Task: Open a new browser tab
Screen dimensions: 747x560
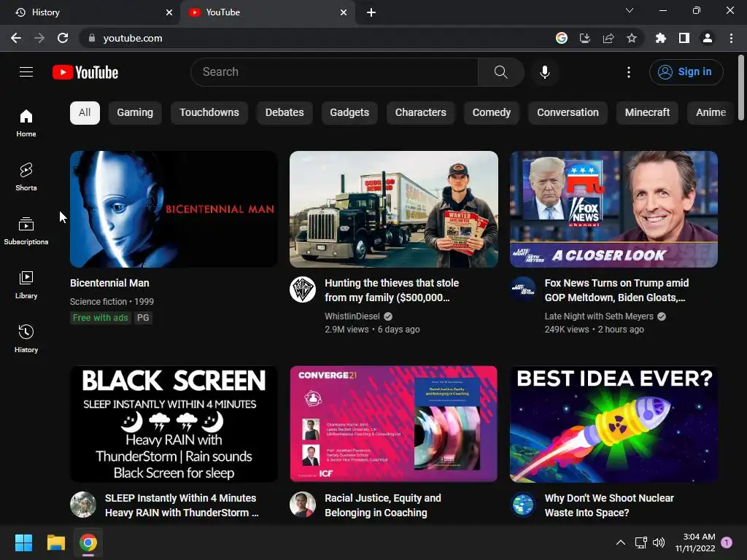Action: pos(371,12)
